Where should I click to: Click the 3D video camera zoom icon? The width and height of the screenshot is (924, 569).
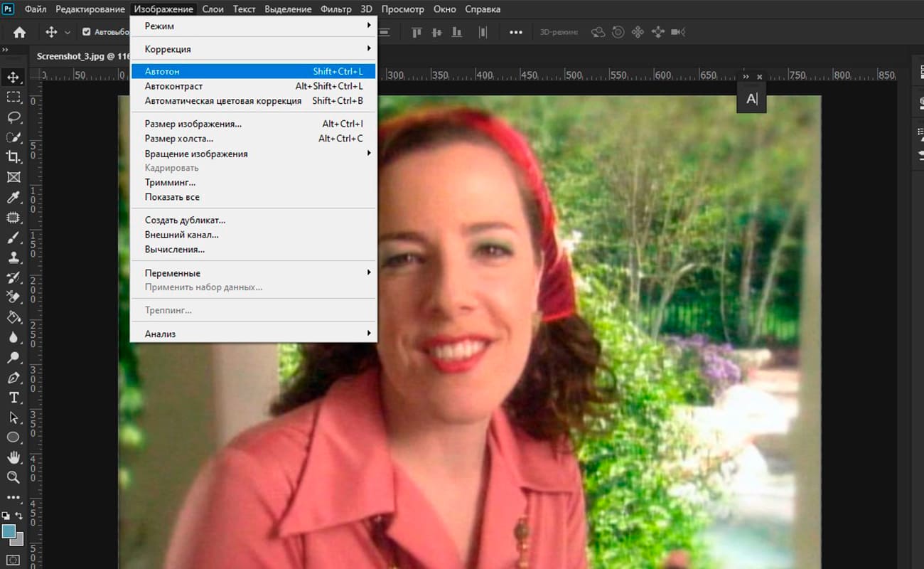click(678, 32)
